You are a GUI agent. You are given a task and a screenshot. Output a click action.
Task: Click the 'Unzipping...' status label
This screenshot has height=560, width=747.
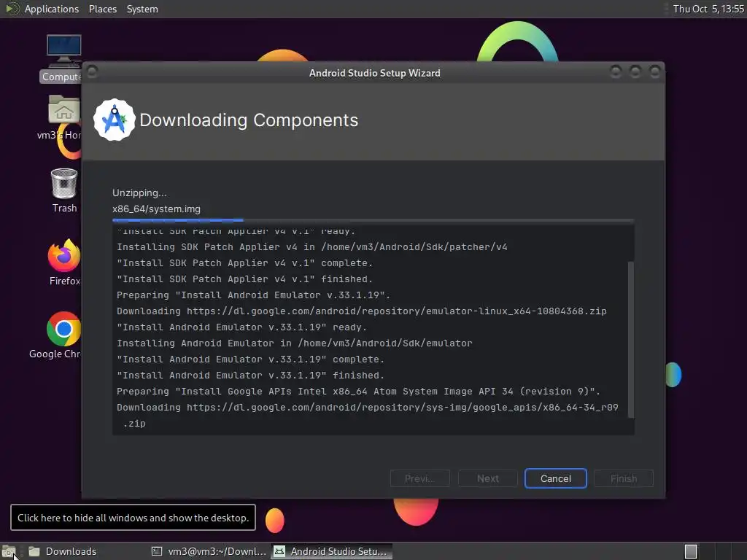(139, 192)
